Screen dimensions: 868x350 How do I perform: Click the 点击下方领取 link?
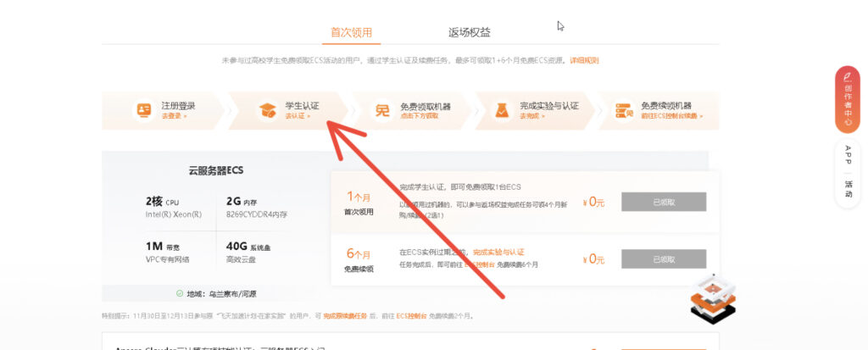pos(420,116)
